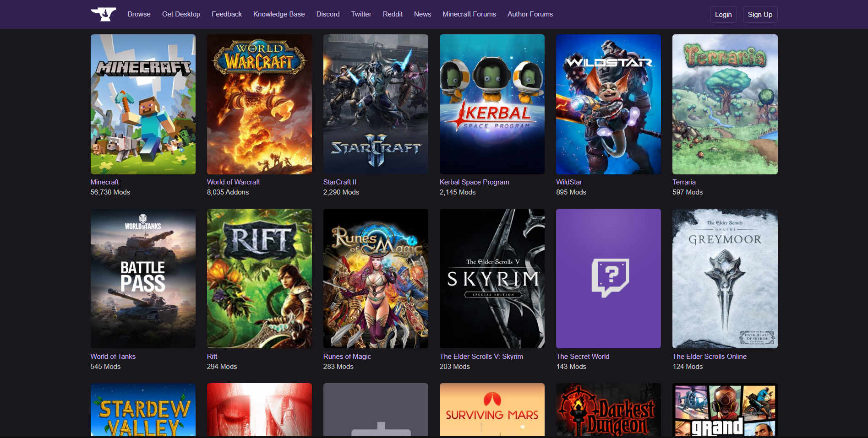
Task: Click the Rift title link
Action: tap(212, 357)
